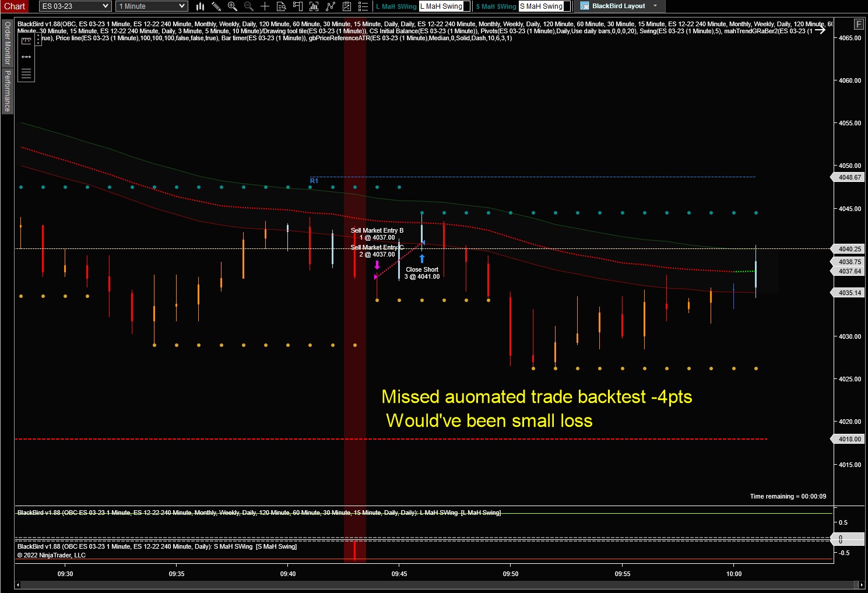Select the ruler tool in floating toolbar
868x593 pixels.
pos(26,41)
